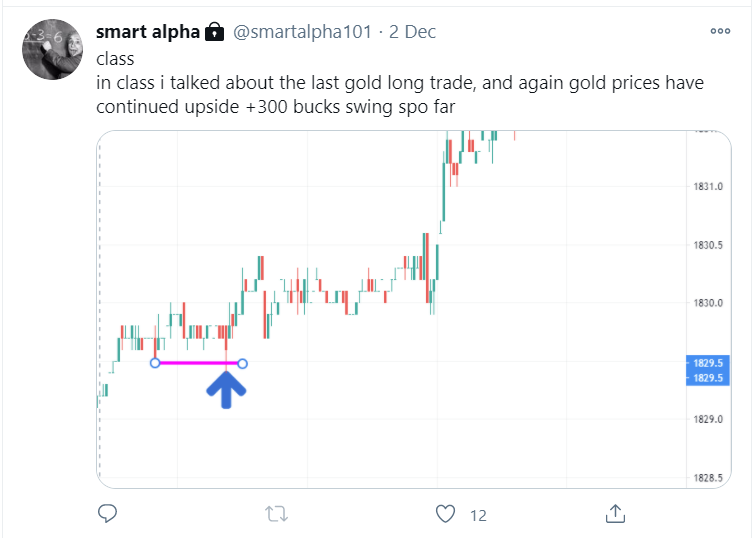
Task: Click the 1828.5 price axis label
Action: pyautogui.click(x=707, y=480)
